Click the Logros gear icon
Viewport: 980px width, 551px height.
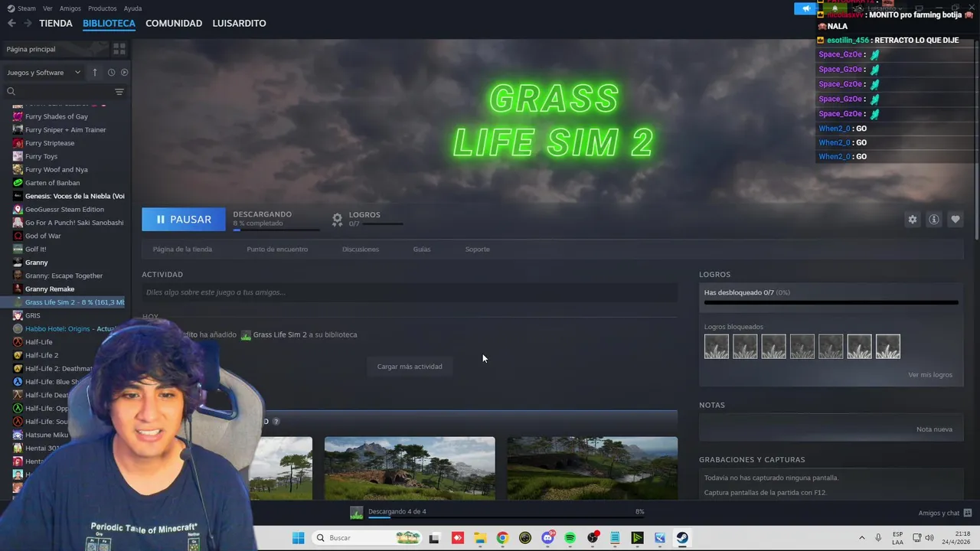point(337,220)
